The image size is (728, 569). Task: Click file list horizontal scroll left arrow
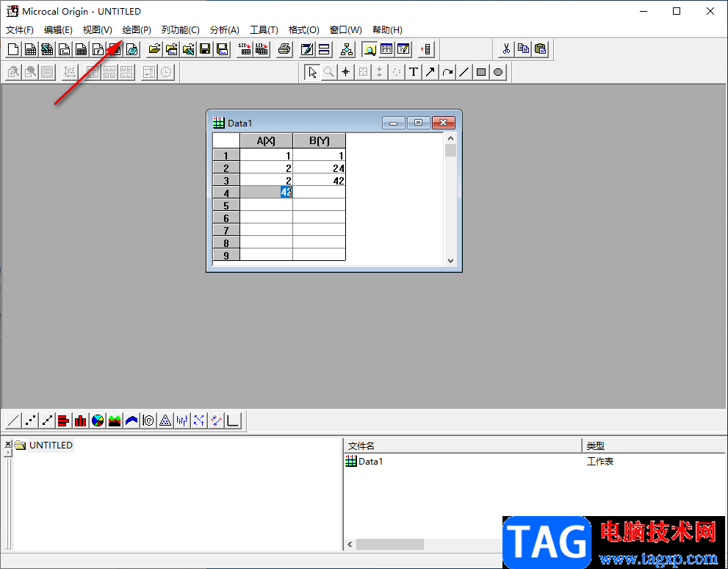350,545
